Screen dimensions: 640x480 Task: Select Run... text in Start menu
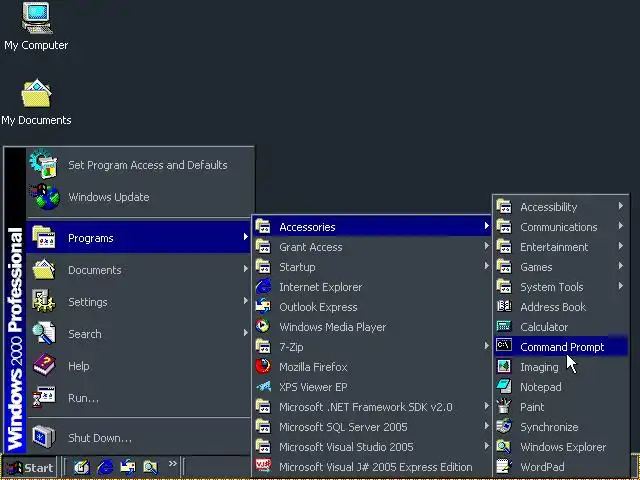click(x=83, y=398)
